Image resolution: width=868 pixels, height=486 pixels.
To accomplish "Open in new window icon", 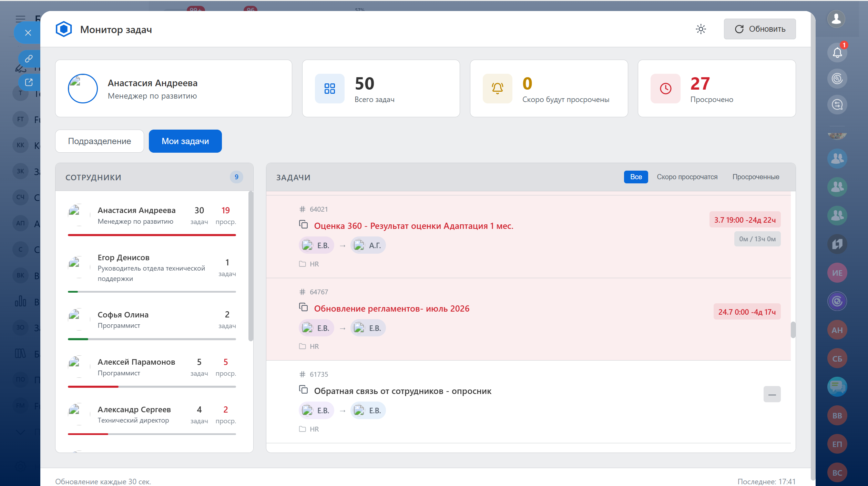I will 29,82.
